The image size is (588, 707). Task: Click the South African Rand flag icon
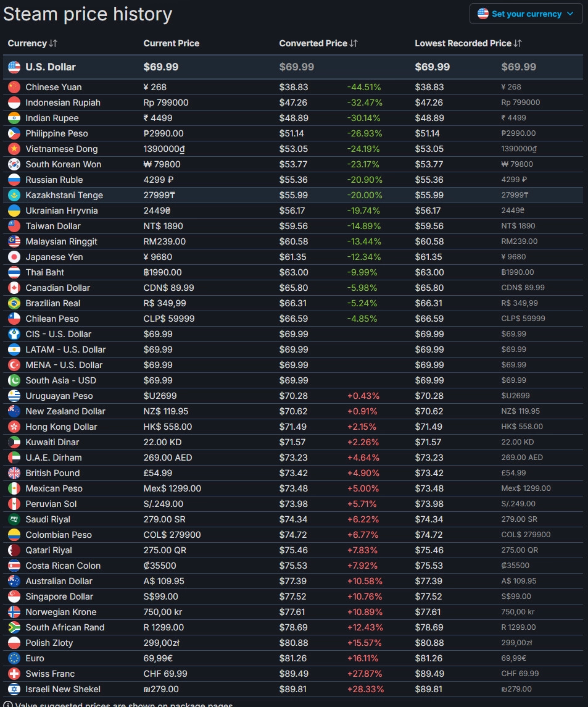pyautogui.click(x=14, y=627)
